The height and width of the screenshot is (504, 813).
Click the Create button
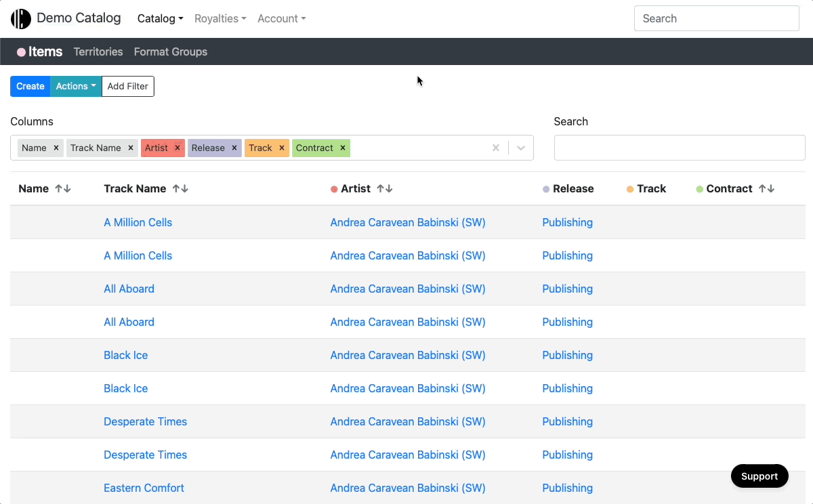[30, 86]
